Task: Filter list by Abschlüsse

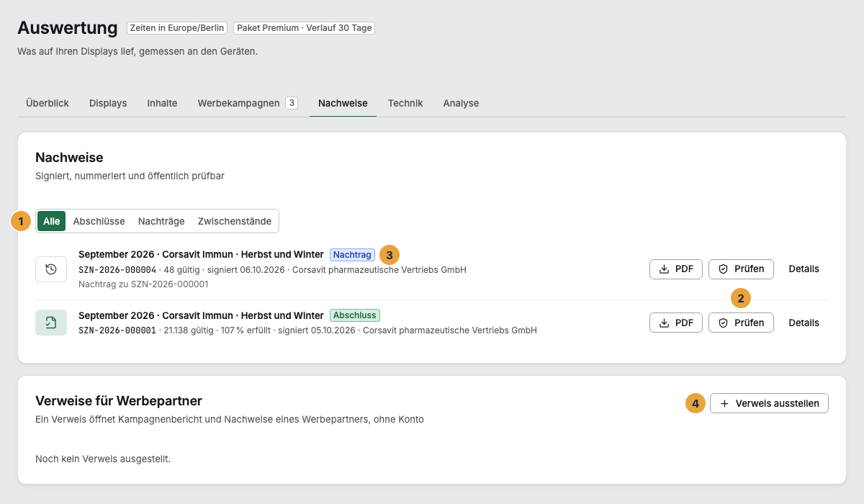Action: tap(99, 221)
